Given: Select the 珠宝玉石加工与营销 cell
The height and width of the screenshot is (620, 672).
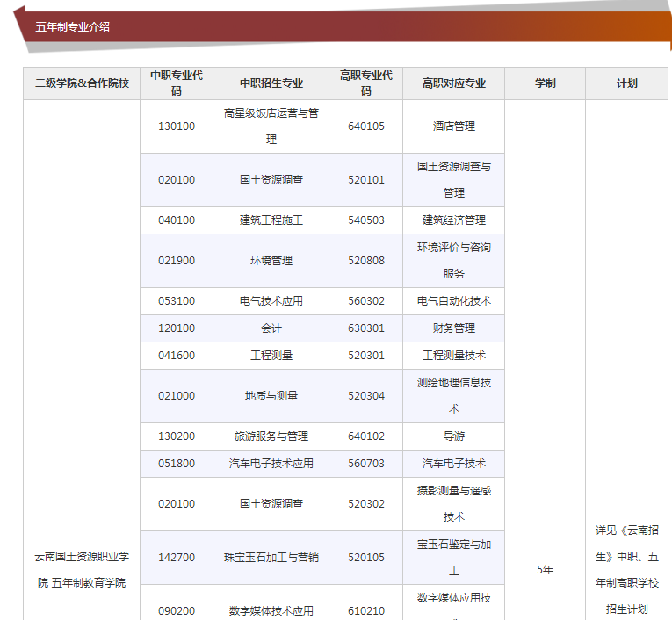Looking at the screenshot, I should point(271,558).
